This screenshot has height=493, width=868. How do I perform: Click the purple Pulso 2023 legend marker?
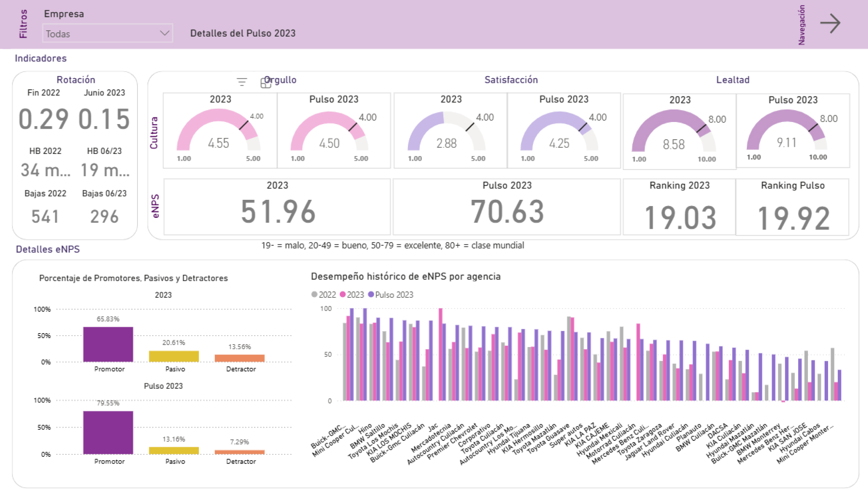(x=371, y=294)
